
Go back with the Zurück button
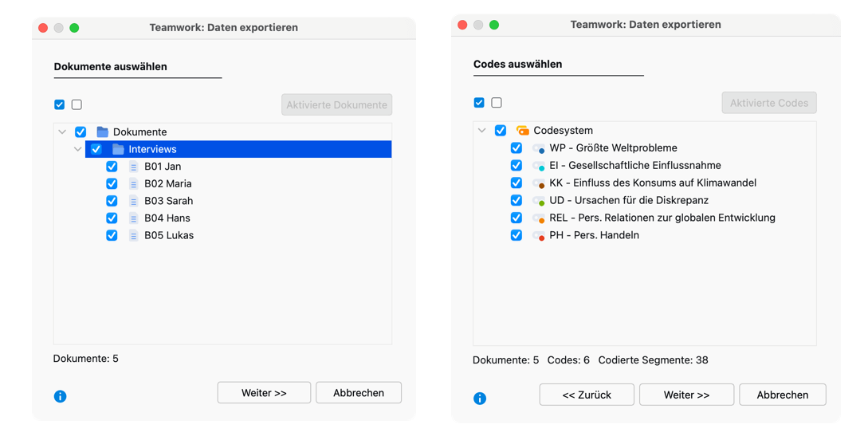coord(587,395)
